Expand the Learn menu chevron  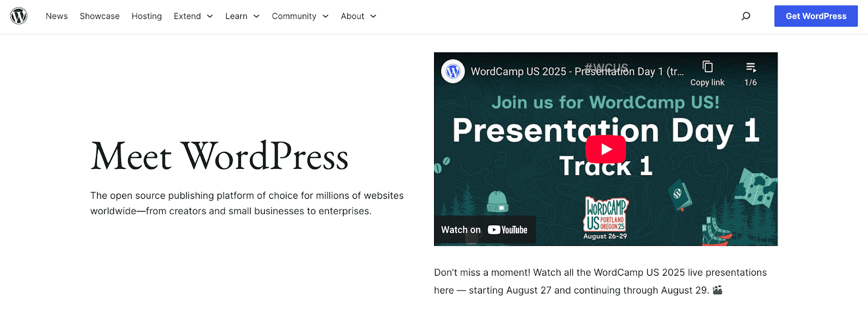point(257,16)
